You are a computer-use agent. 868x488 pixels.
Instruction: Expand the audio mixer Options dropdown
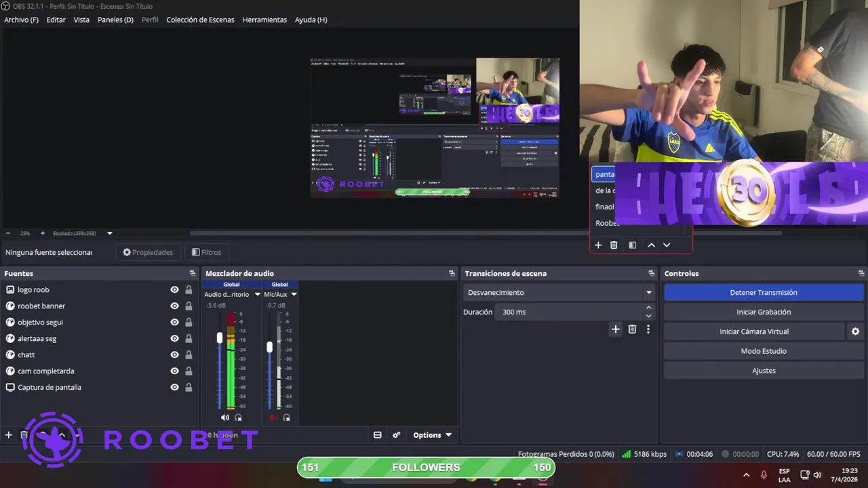[433, 435]
